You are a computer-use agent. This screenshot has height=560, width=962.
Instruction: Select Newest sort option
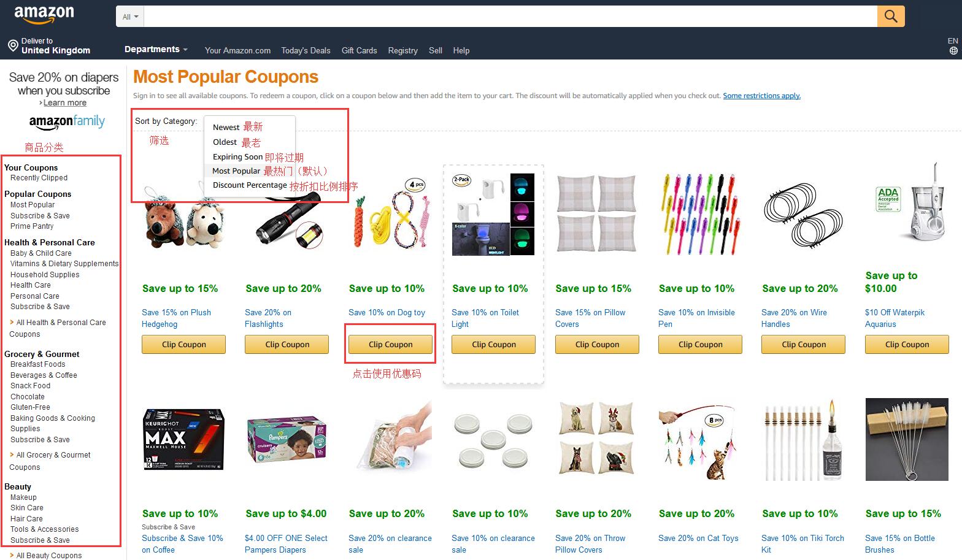pos(226,128)
